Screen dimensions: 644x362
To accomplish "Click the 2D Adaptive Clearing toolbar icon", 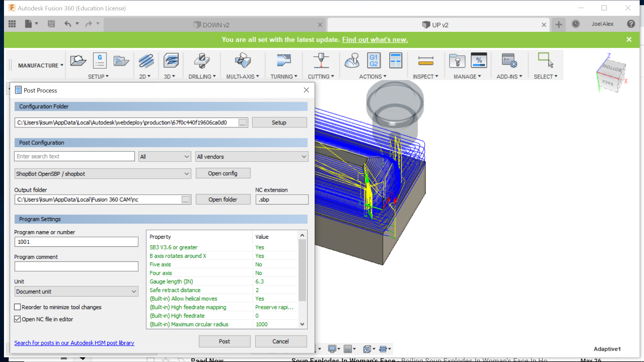I will (x=146, y=61).
